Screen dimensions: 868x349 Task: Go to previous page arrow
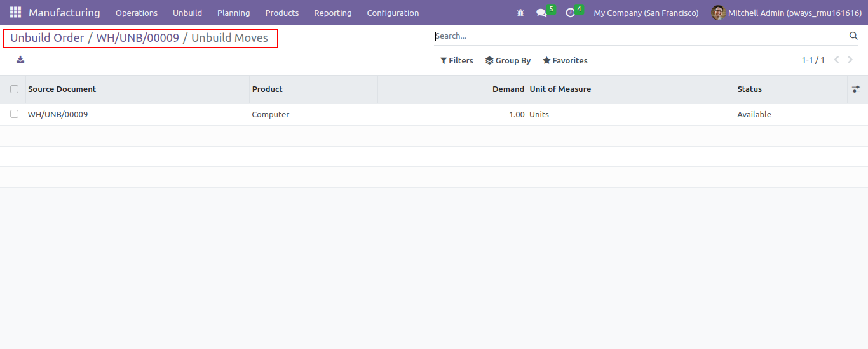click(836, 60)
